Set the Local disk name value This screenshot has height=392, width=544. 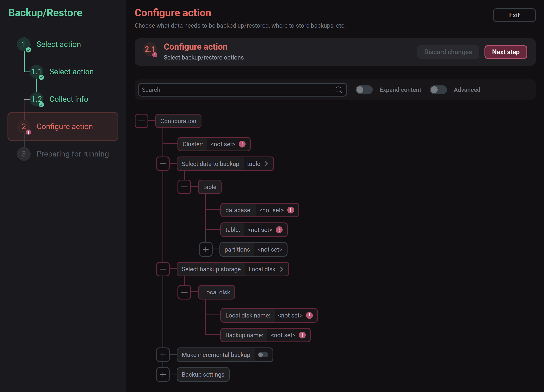tap(290, 316)
